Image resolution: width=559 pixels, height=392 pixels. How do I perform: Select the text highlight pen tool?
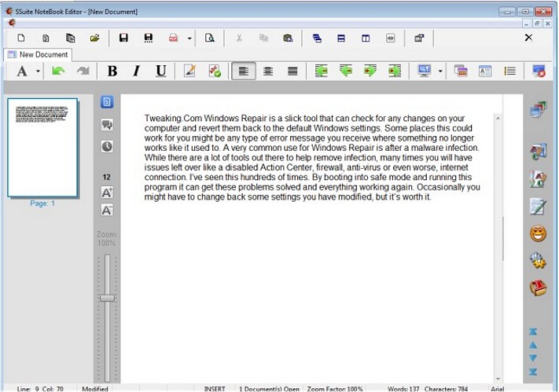189,71
